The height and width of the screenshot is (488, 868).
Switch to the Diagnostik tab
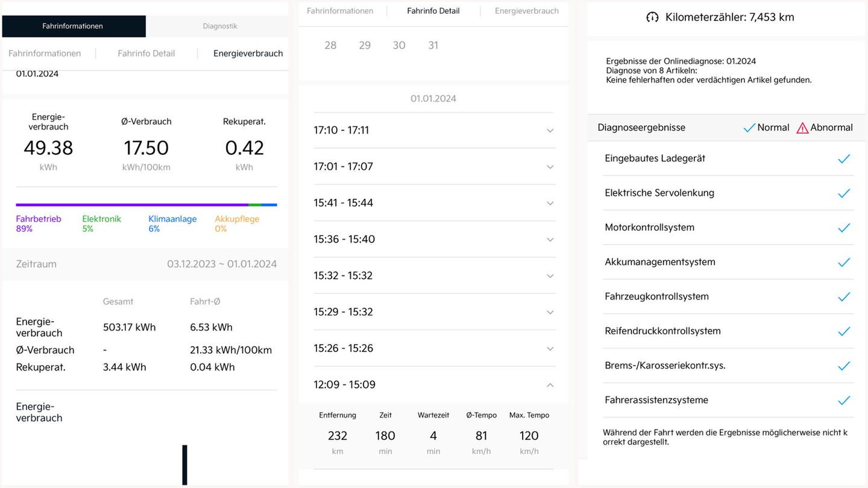coord(219,27)
